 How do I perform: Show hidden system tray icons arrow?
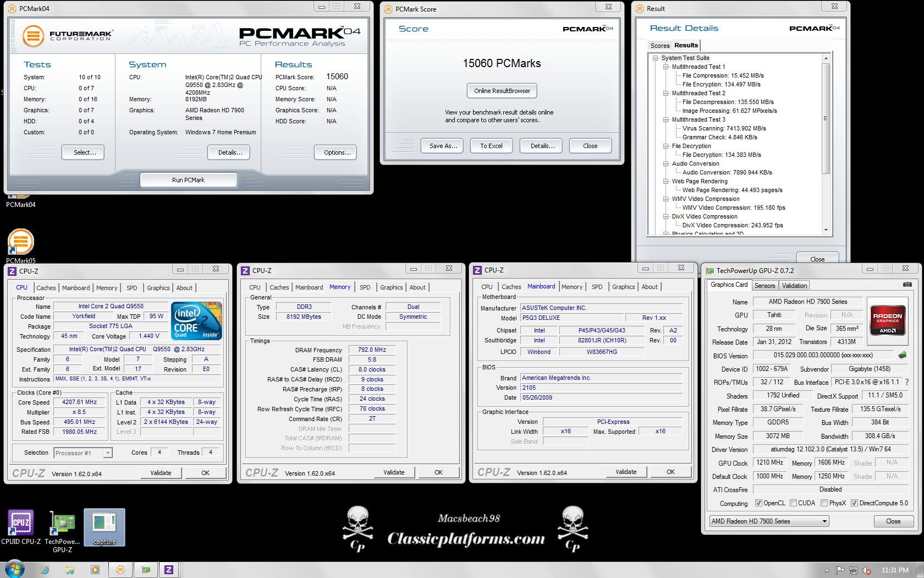[x=827, y=570]
